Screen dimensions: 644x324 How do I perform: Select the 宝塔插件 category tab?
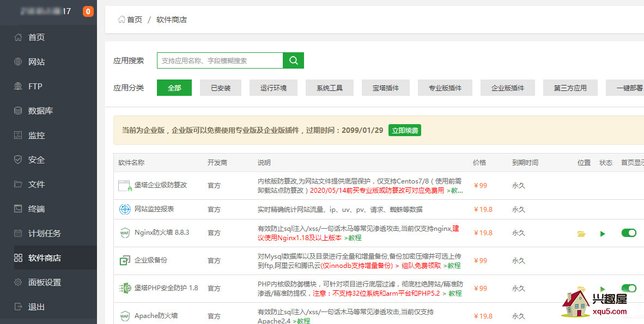coord(386,88)
